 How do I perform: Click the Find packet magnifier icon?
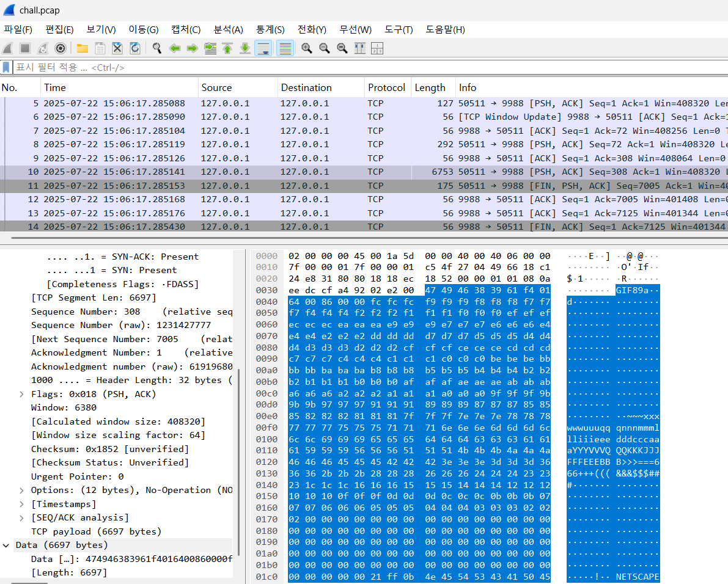157,48
